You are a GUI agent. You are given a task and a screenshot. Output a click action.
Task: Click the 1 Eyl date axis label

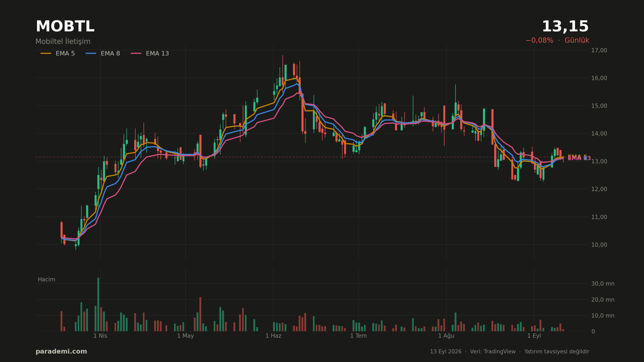(x=534, y=336)
